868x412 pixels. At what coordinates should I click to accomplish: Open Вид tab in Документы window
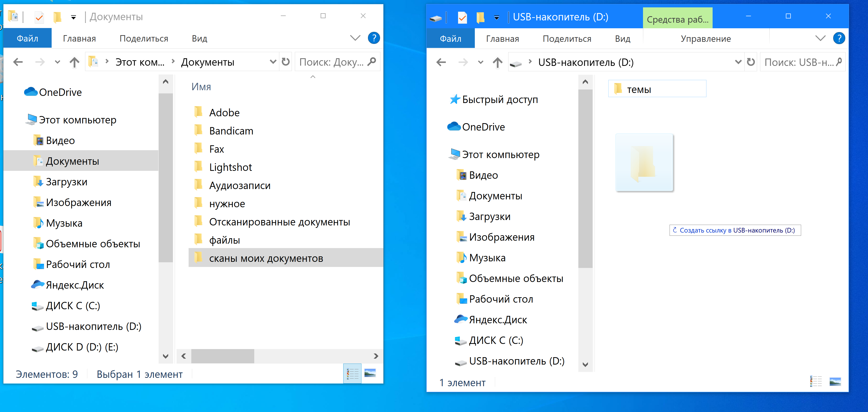point(199,38)
